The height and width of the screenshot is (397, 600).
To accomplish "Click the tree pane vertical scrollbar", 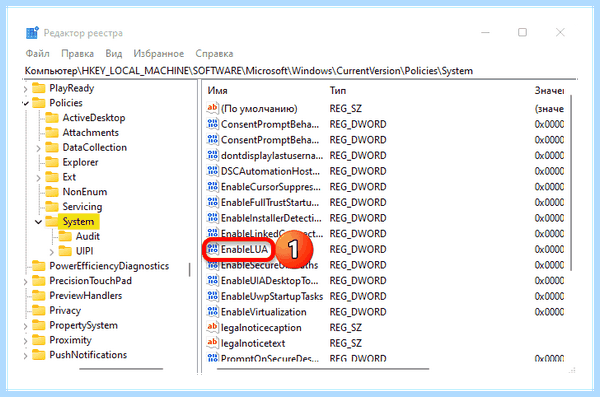I will click(190, 270).
